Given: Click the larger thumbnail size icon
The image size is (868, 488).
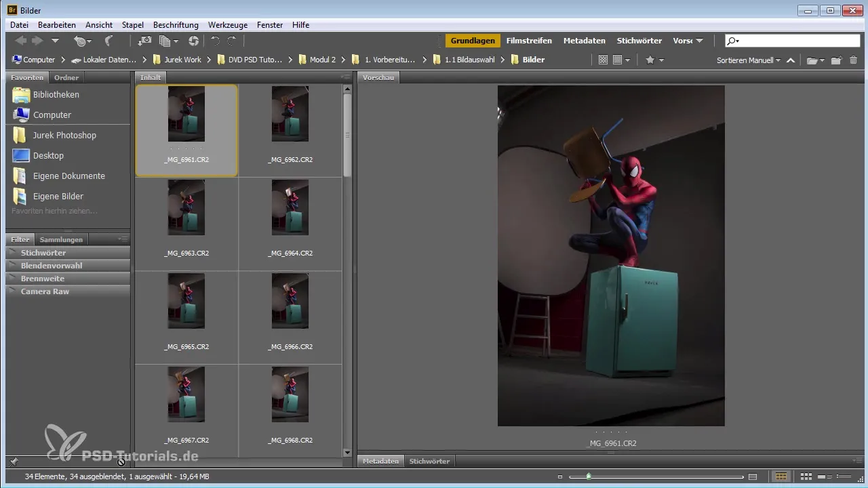Looking at the screenshot, I should [753, 476].
